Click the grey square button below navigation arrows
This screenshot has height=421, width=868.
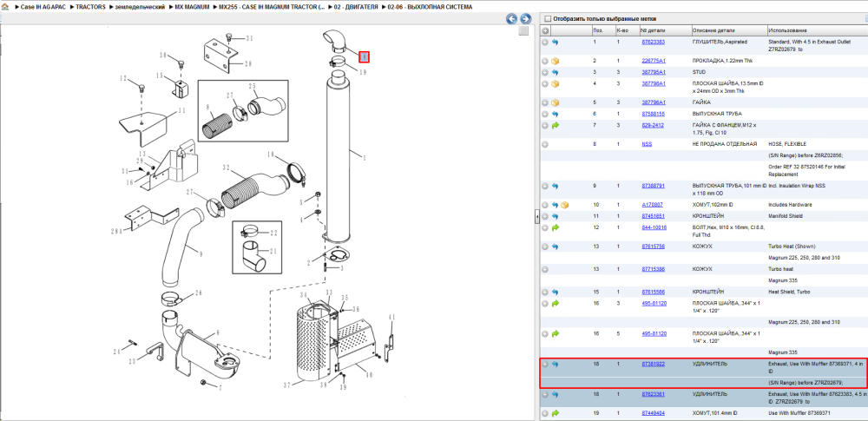[x=523, y=31]
